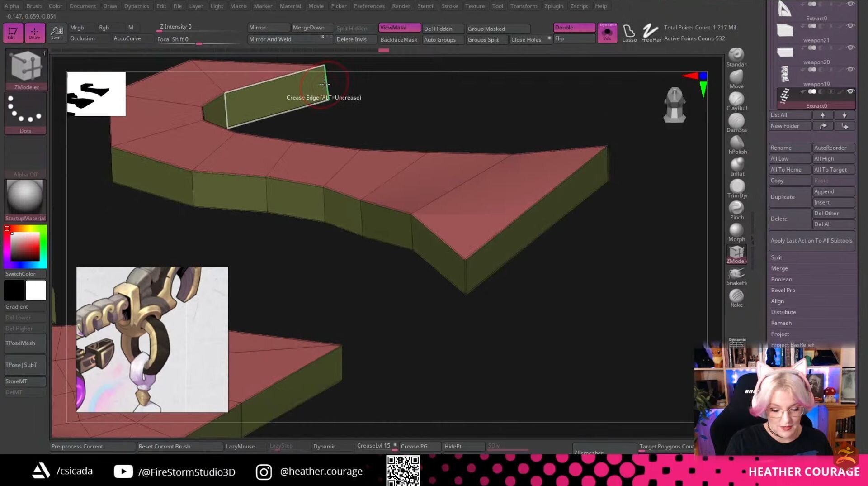Select the hPolish brush
The height and width of the screenshot is (486, 868).
pos(736,145)
